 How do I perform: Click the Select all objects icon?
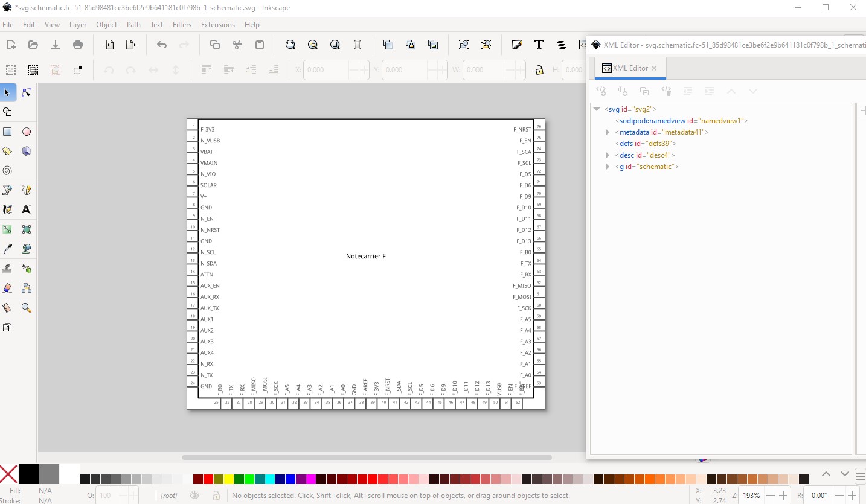(x=11, y=70)
